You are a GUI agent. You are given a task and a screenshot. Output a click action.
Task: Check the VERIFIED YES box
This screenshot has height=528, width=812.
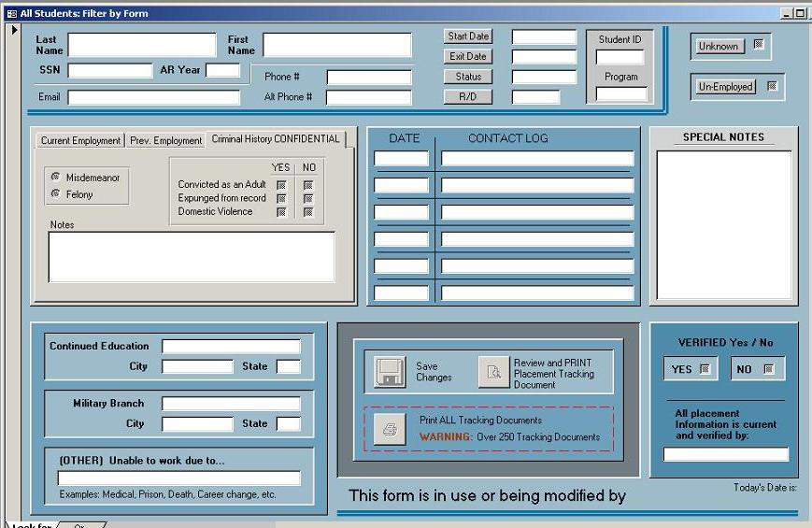[705, 369]
